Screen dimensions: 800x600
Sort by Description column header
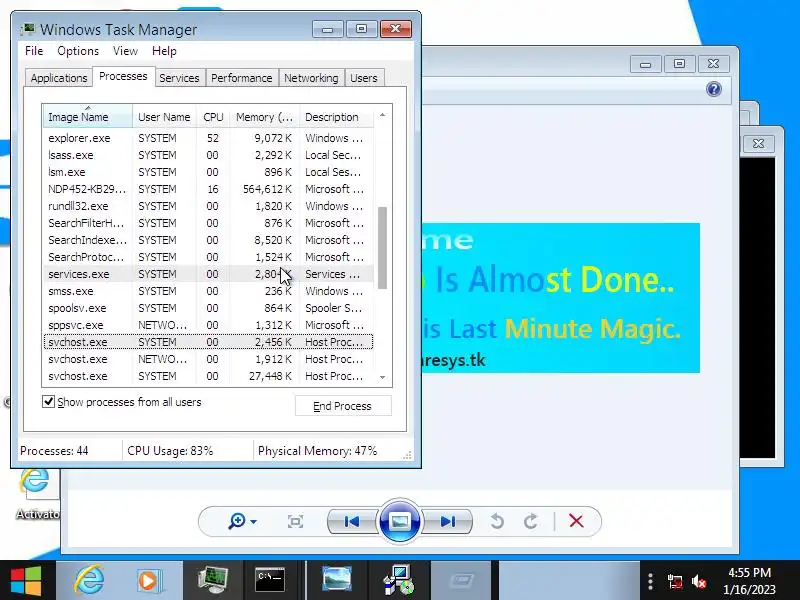pos(336,117)
